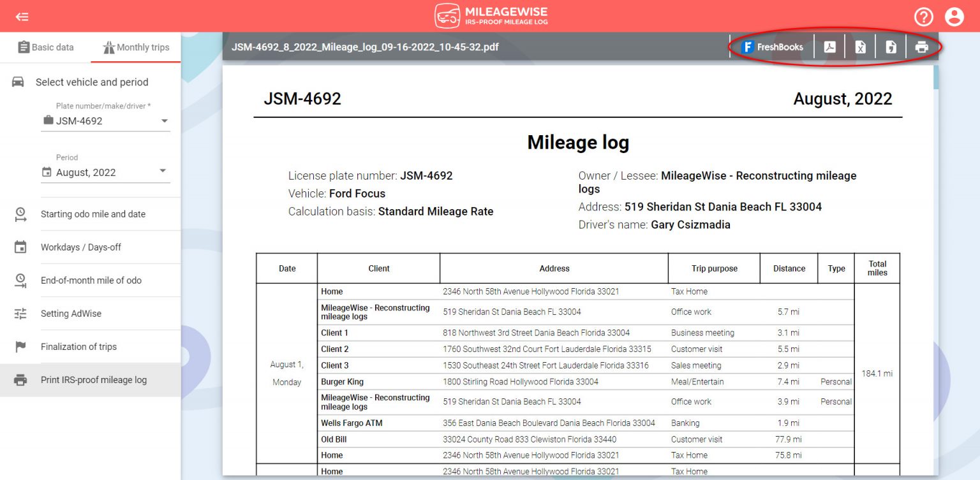Screen dimensions: 980x480
Task: Print the mileage log via the printer icon
Action: click(921, 46)
